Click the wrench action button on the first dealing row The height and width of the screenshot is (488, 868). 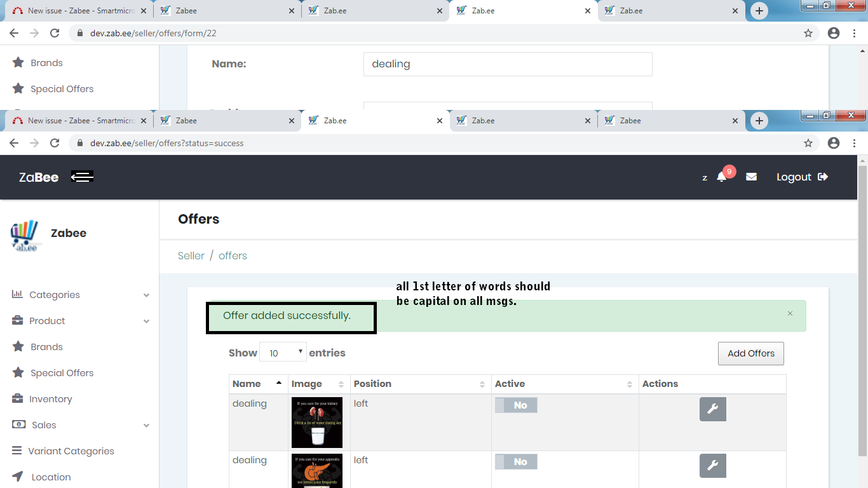[712, 409]
